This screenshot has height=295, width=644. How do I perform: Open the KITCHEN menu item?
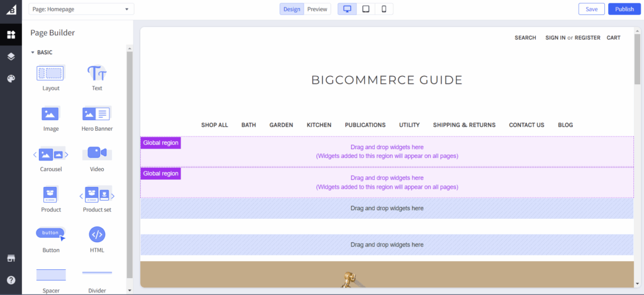(319, 125)
